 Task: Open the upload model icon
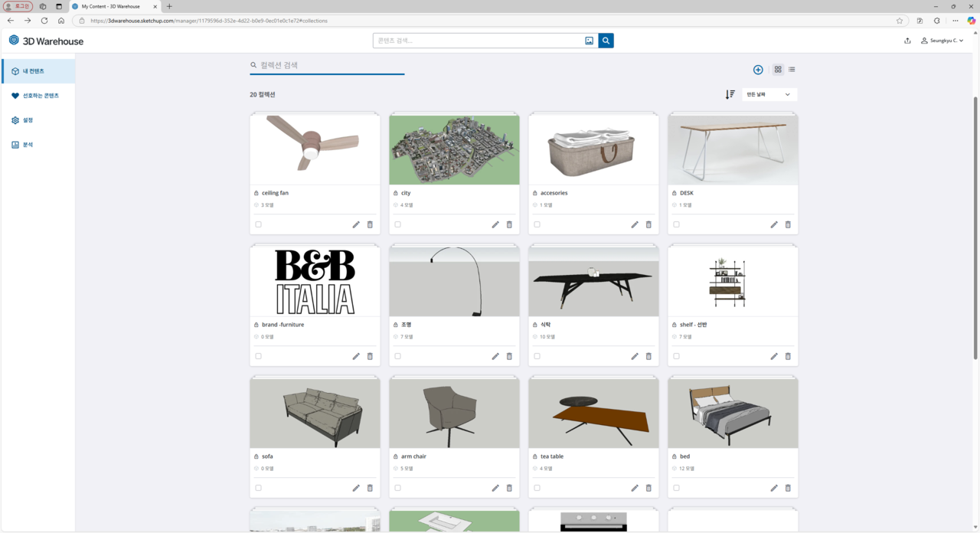coord(907,41)
